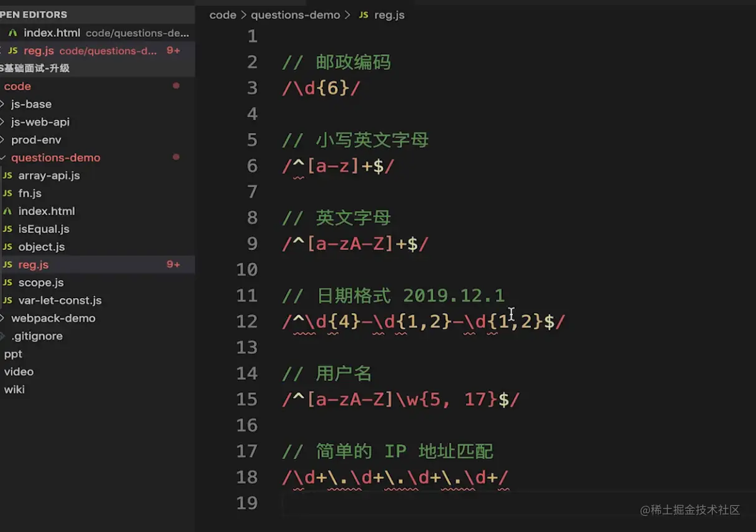Click the JS icon beside scope.js
The height and width of the screenshot is (532, 756).
tap(7, 283)
